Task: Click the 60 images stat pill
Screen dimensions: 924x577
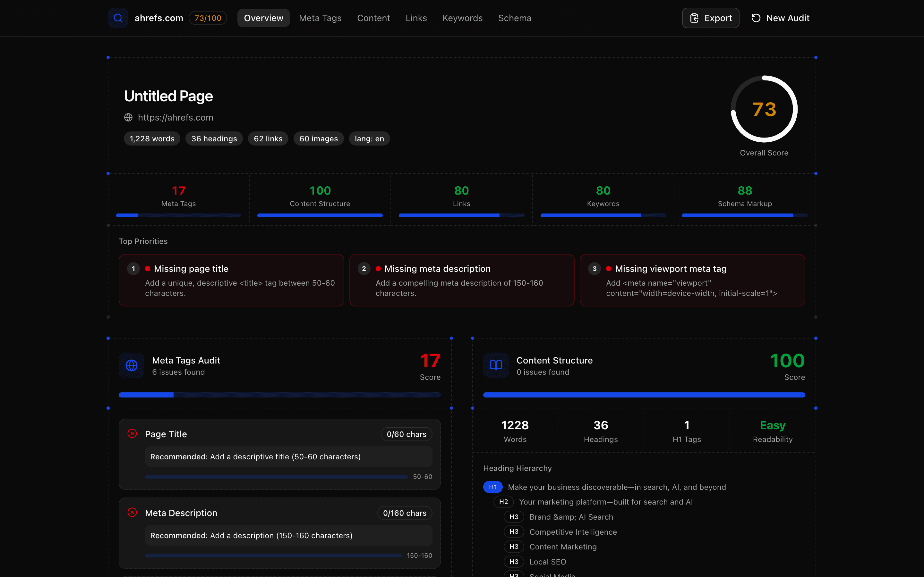Action: (x=319, y=138)
